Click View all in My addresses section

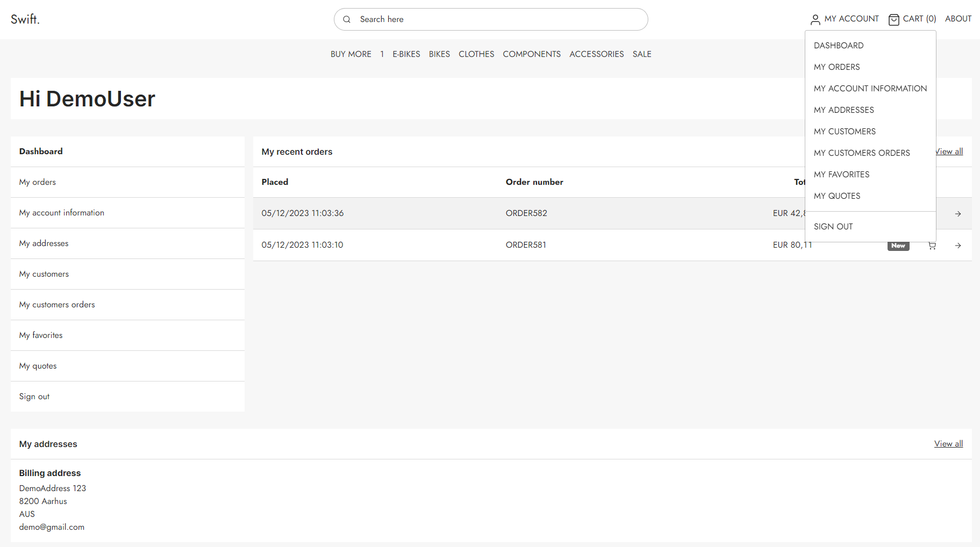click(948, 443)
